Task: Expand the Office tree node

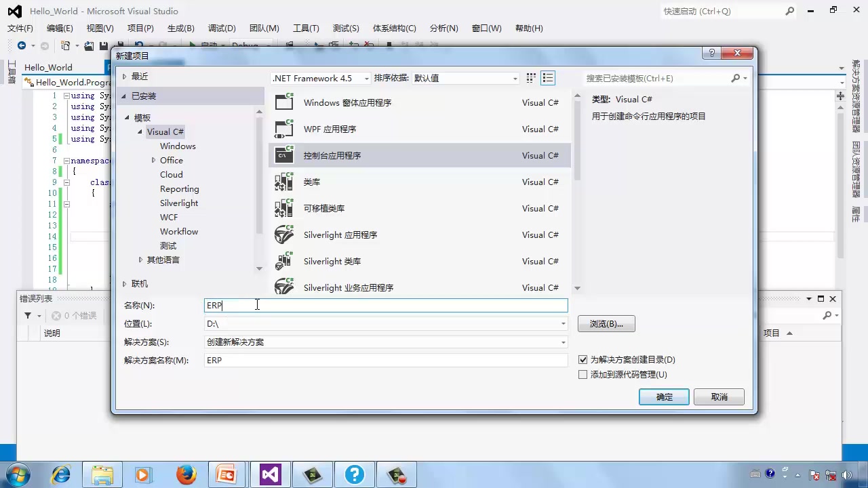Action: [154, 161]
